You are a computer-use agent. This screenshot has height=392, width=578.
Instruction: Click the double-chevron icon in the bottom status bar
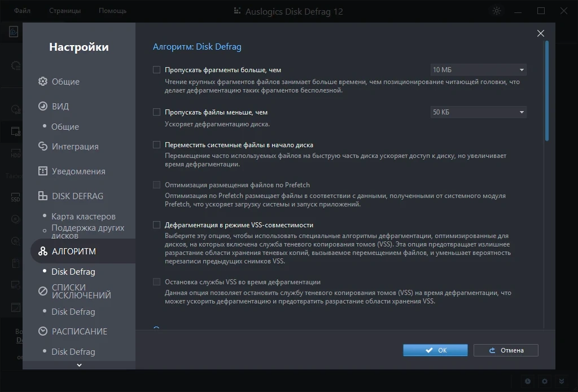tap(562, 381)
